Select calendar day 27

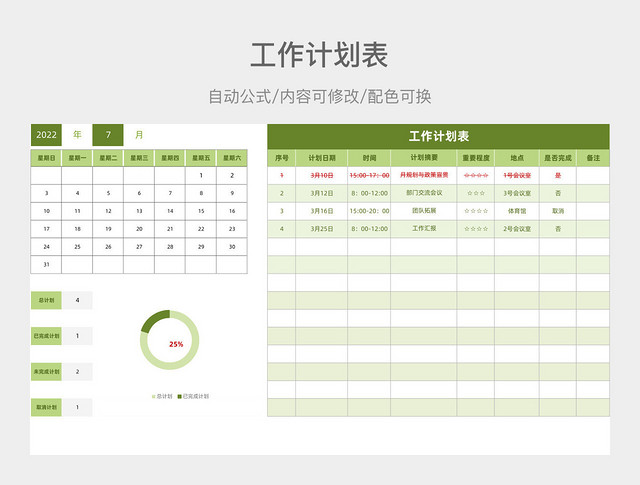(139, 247)
